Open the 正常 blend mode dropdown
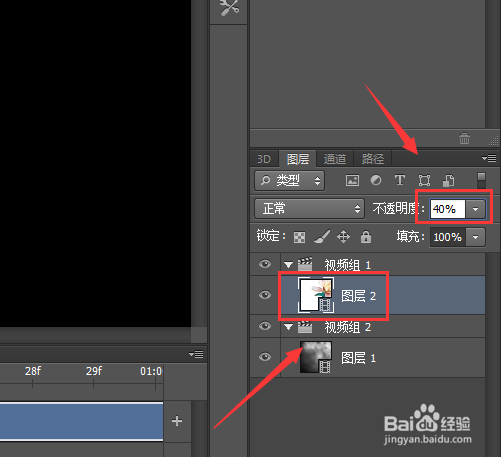Screen dimensions: 501x457 [310, 209]
